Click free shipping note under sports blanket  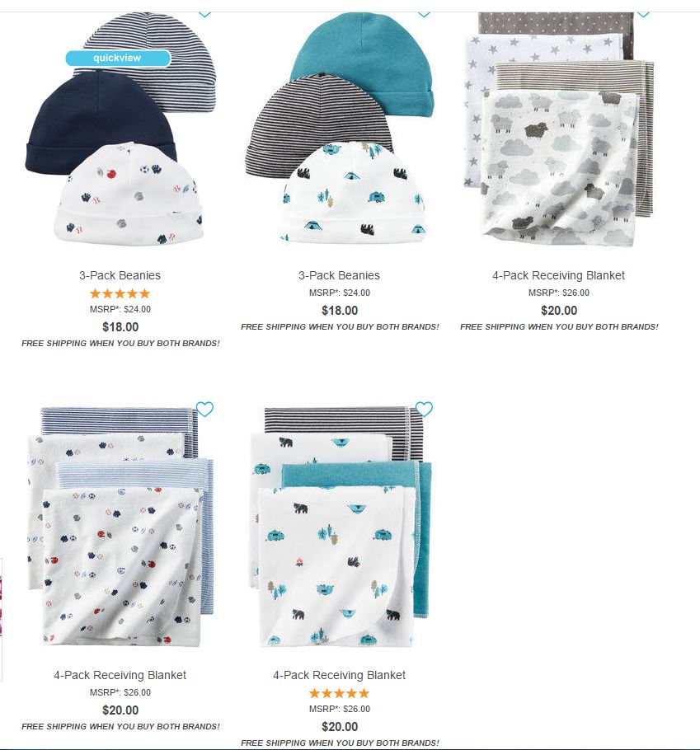pyautogui.click(x=120, y=727)
